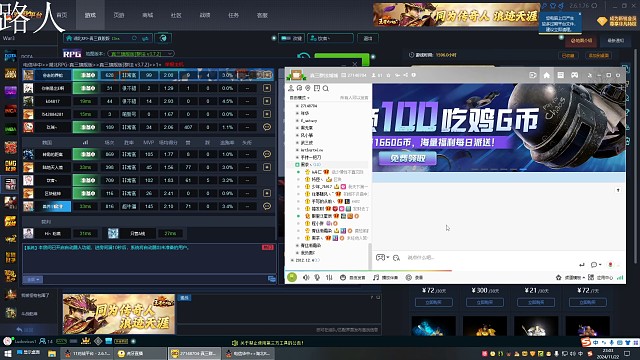
Task: Click the globe icon button beside room tab
Action: 163,38
